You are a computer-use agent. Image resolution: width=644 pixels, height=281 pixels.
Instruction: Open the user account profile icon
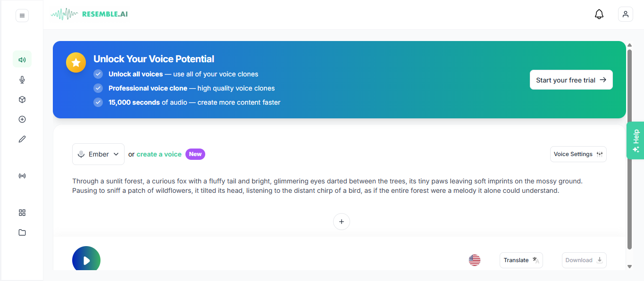(626, 14)
